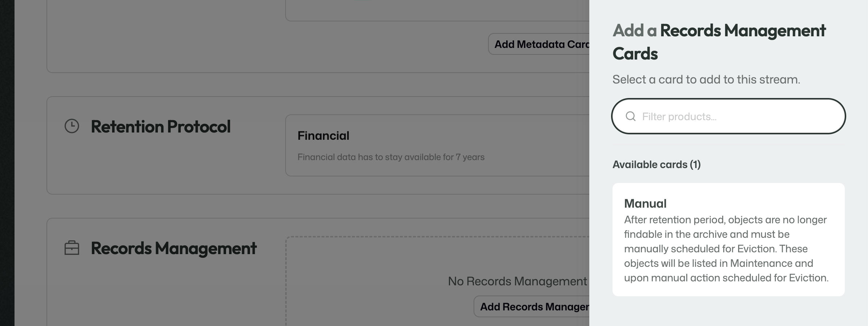Focus the Filter products search field
This screenshot has width=868, height=326.
729,116
